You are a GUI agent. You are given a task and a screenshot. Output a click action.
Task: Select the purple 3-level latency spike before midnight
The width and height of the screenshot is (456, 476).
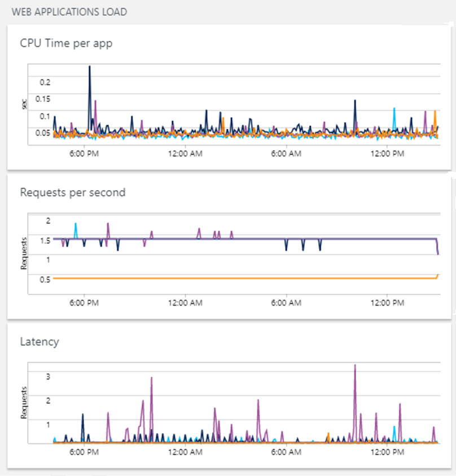point(151,378)
